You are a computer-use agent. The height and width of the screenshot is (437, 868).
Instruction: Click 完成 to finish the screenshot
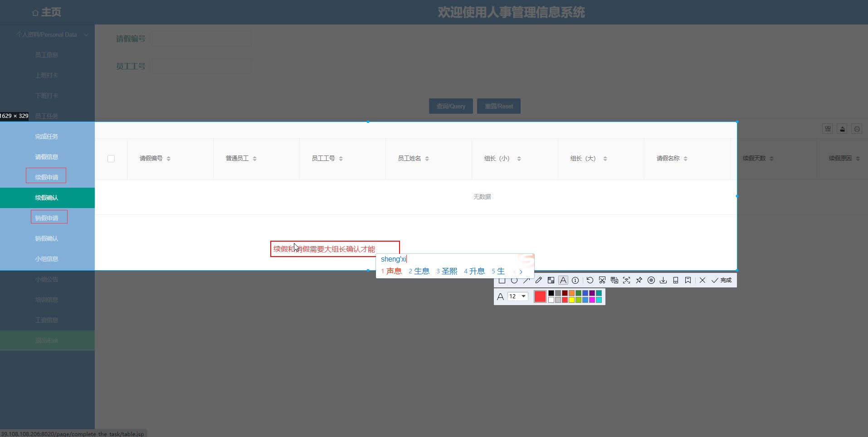click(x=722, y=280)
